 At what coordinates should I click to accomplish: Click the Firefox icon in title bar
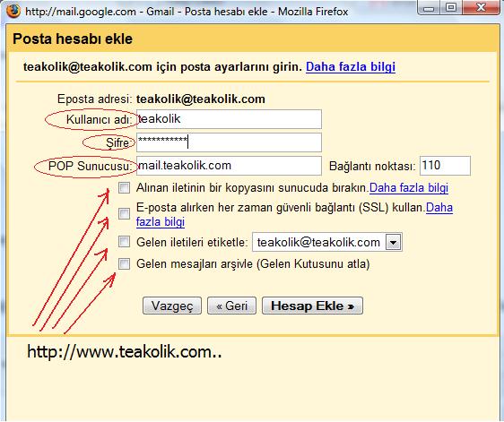[13, 11]
